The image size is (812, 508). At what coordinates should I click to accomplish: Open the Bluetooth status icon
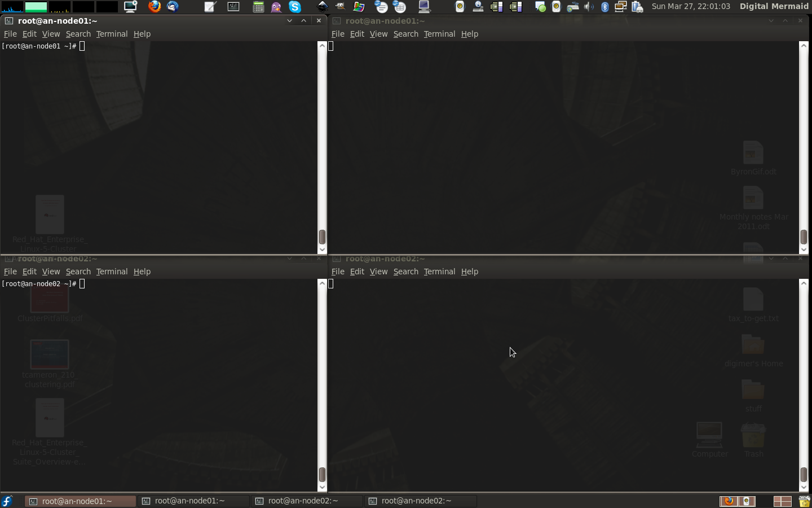point(605,7)
